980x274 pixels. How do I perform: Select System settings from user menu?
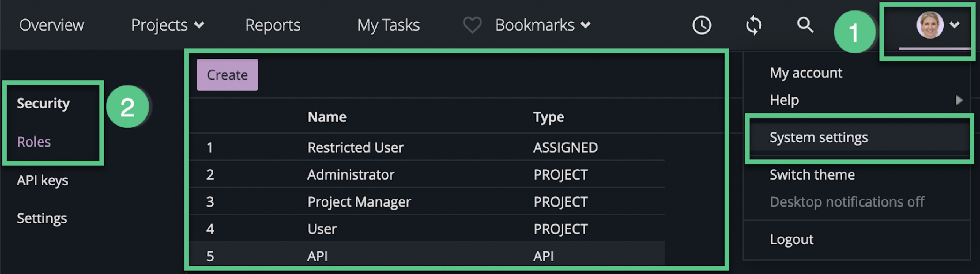pyautogui.click(x=819, y=137)
